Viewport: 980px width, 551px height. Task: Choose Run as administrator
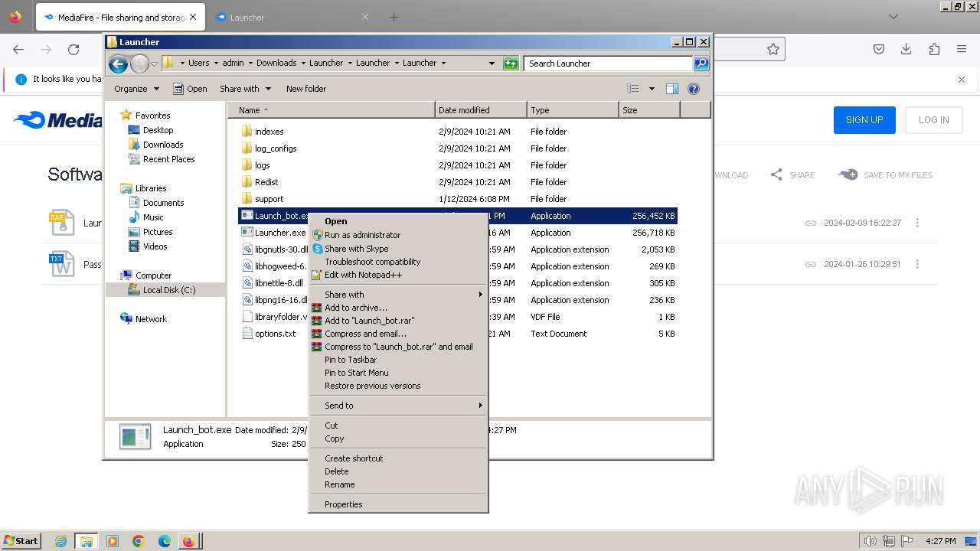coord(398,235)
